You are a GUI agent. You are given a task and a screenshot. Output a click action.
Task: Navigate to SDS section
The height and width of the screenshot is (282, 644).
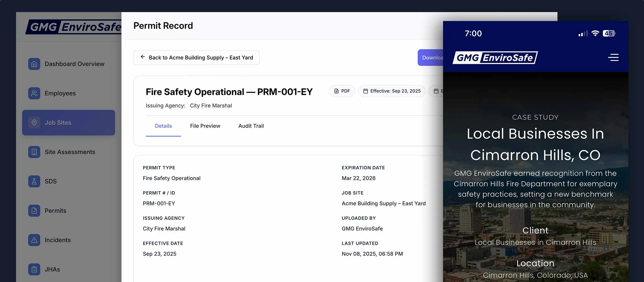(x=68, y=181)
